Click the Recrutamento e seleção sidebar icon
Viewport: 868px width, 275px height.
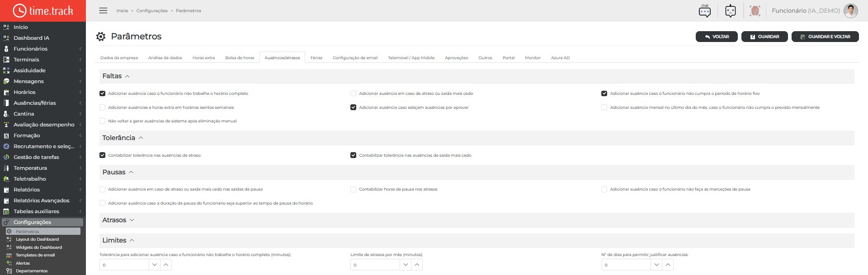6,146
